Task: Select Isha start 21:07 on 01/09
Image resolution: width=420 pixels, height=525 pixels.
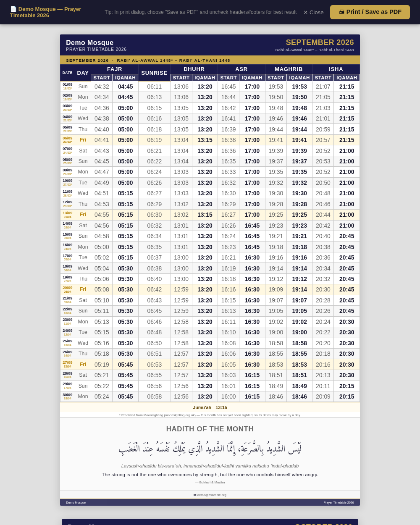Action: [323, 87]
